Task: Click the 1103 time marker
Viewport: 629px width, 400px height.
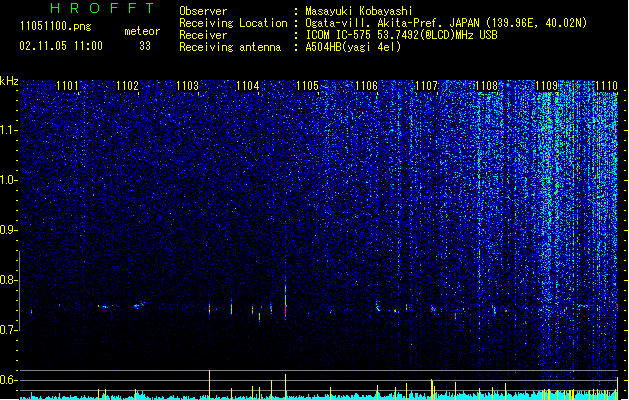Action: click(x=187, y=86)
